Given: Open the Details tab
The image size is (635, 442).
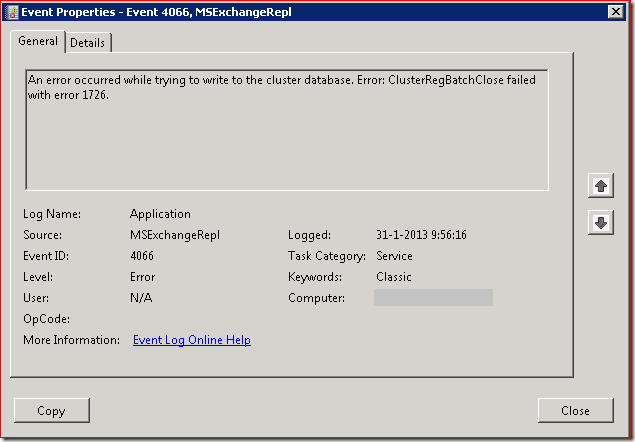Looking at the screenshot, I should point(89,43).
